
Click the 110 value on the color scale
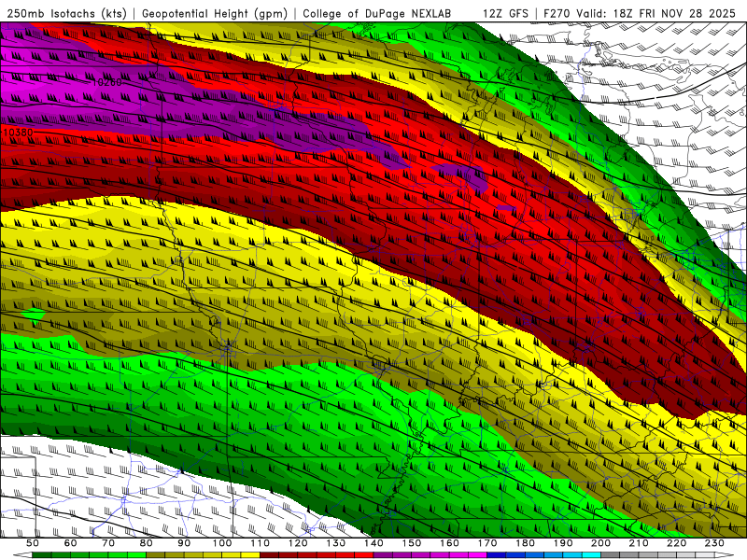(260, 543)
